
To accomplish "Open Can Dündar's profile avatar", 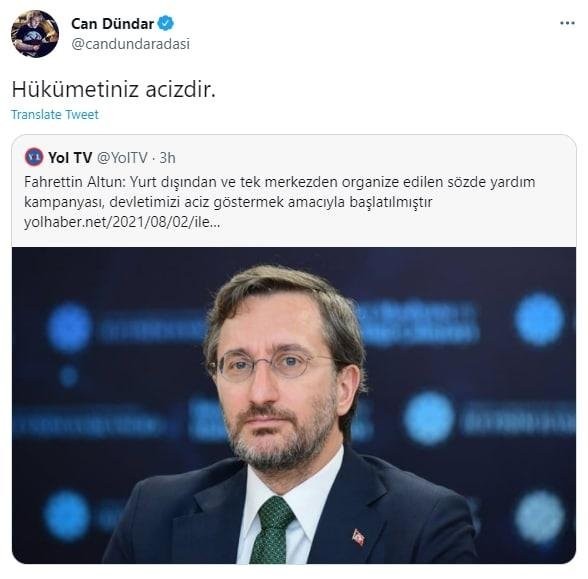I will coord(35,34).
